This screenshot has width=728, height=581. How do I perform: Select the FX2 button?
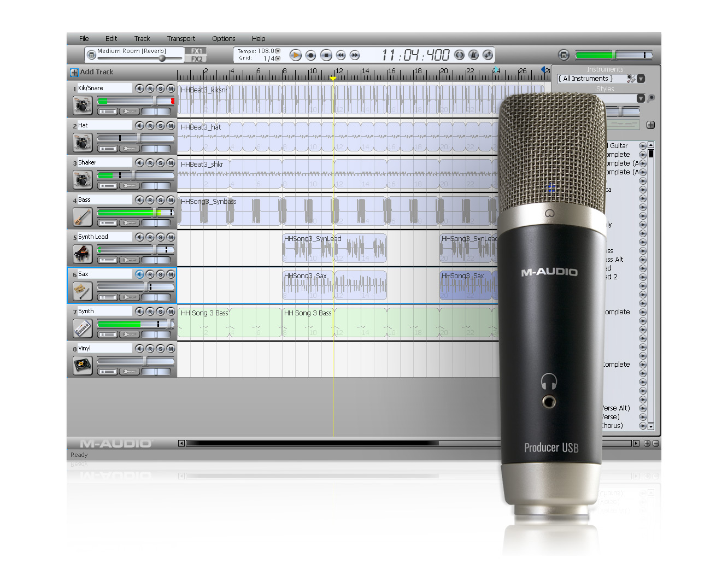click(x=196, y=58)
